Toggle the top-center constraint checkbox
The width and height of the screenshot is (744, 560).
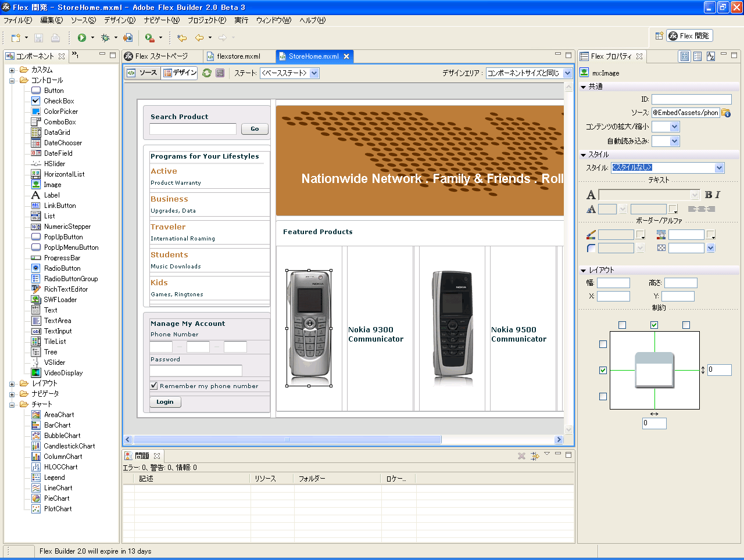pos(654,325)
